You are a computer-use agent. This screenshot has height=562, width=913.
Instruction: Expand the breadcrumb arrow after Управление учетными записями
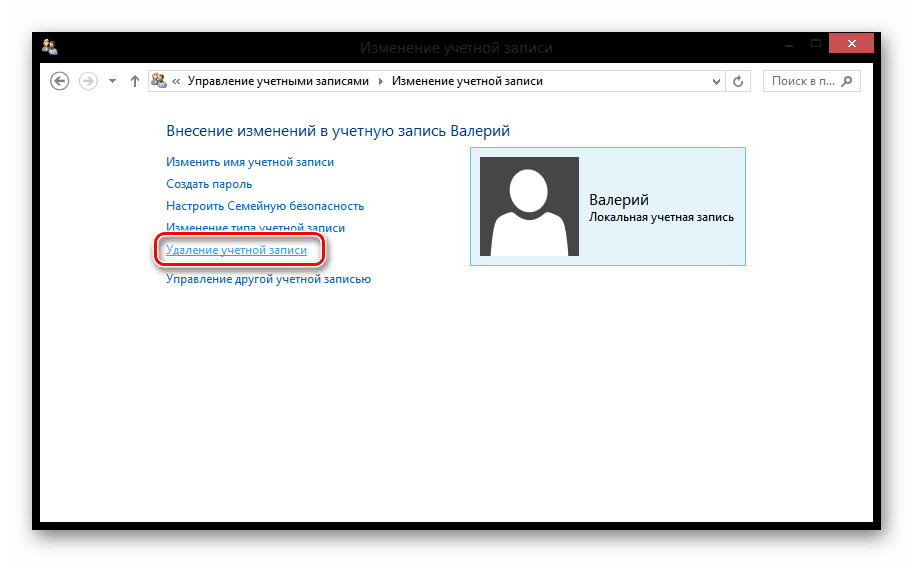(x=381, y=82)
